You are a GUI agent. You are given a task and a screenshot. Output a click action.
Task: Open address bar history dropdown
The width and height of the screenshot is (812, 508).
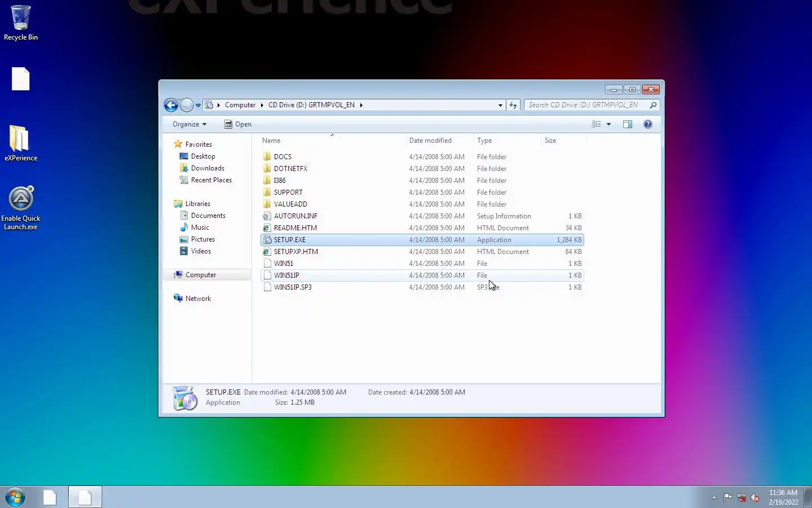[500, 105]
